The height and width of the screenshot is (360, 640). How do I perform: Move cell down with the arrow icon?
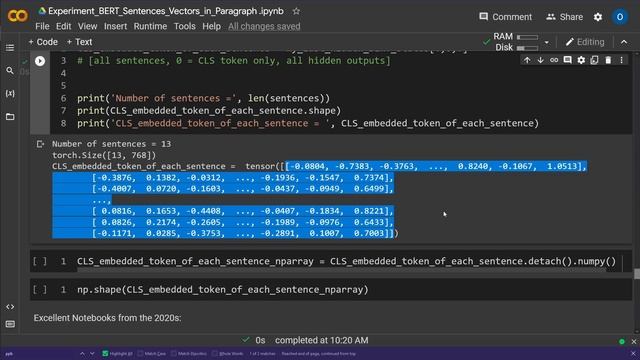pyautogui.click(x=540, y=60)
